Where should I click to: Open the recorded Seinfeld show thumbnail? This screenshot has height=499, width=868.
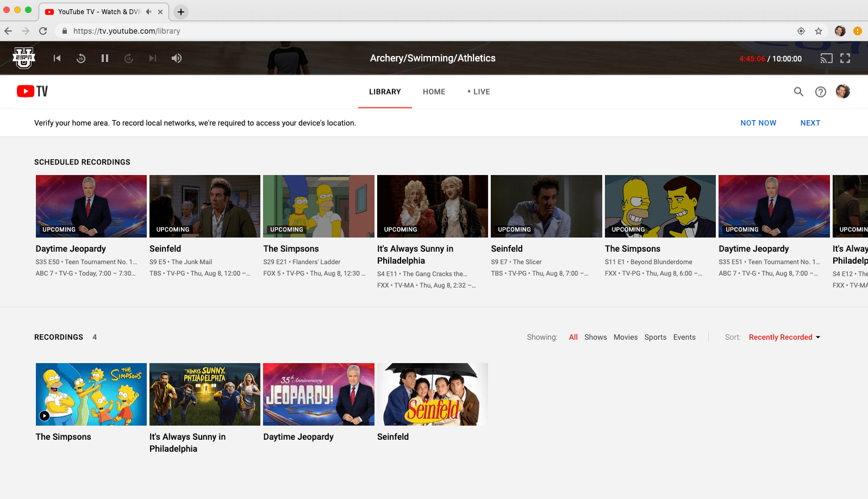(433, 394)
